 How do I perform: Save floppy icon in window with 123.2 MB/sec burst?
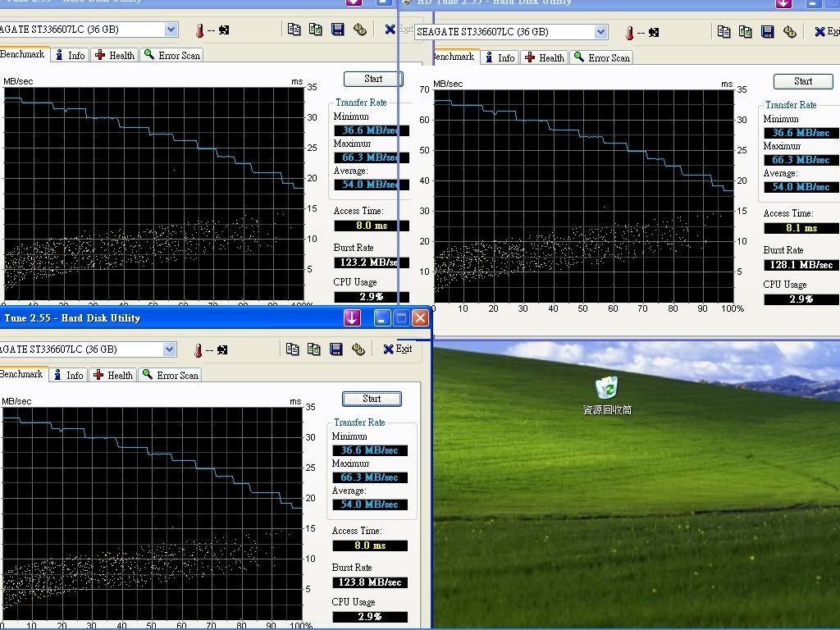337,29
